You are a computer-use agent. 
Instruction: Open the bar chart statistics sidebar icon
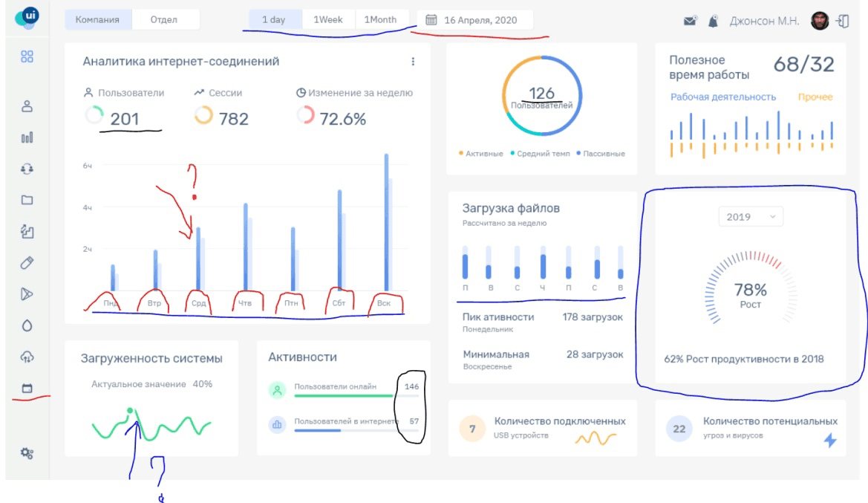click(27, 137)
